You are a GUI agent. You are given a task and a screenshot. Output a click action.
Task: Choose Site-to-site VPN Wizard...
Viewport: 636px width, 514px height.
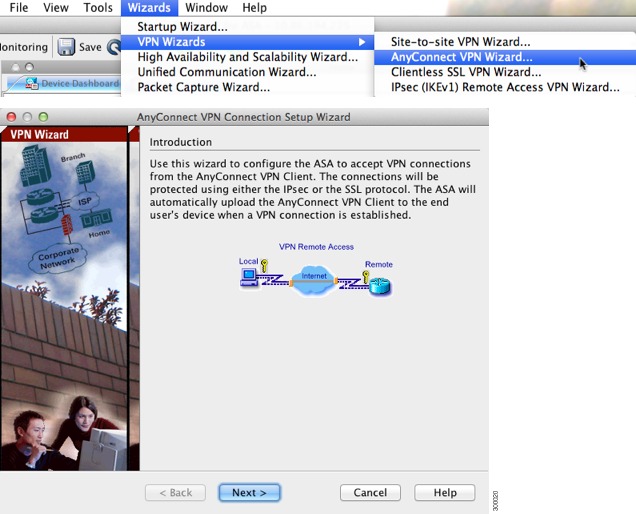coord(505,42)
